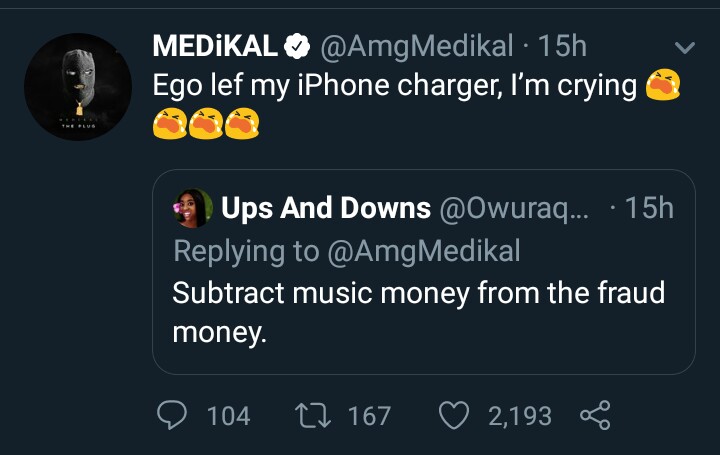Viewport: 720px width, 455px height.
Task: Click the tweet text about iPhone charger
Action: point(395,86)
